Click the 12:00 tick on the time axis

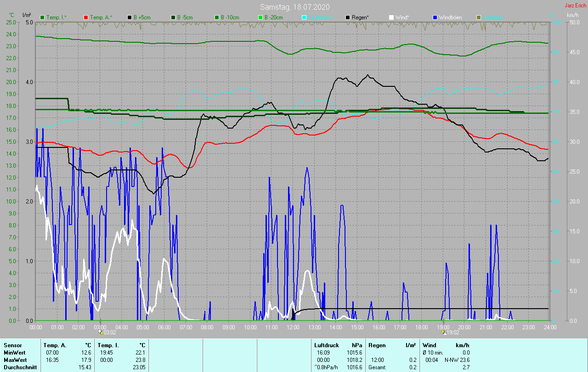tap(293, 327)
